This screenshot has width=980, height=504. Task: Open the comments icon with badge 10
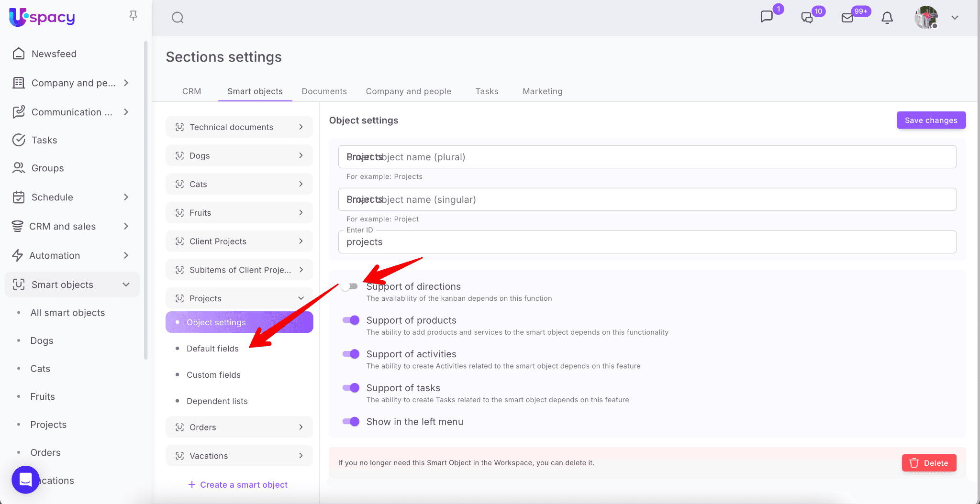click(x=807, y=18)
